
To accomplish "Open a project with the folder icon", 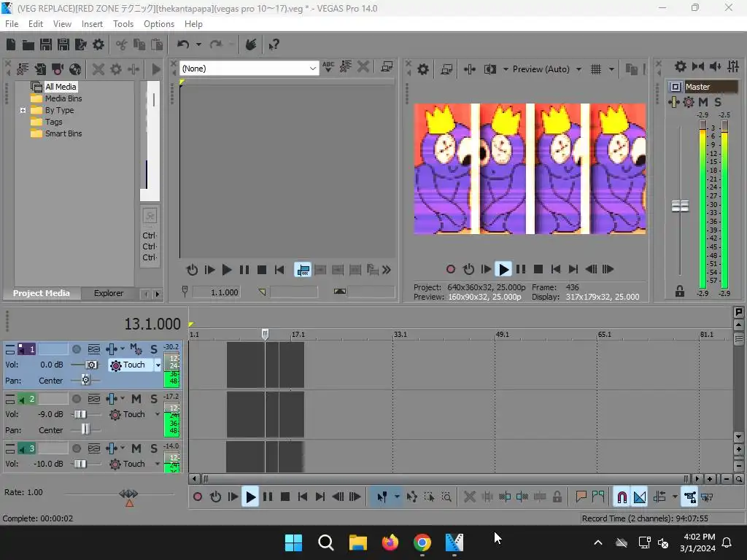I will click(x=28, y=44).
